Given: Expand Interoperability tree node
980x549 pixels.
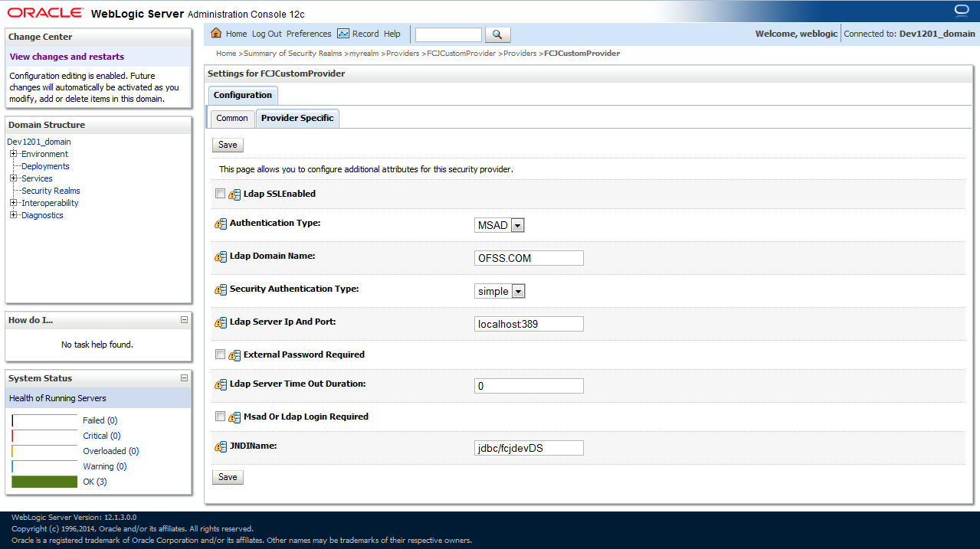Looking at the screenshot, I should (14, 203).
